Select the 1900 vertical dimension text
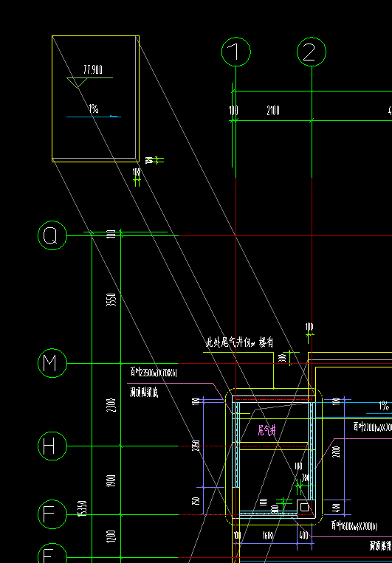Viewport: 392px width, 563px height. pyautogui.click(x=111, y=480)
